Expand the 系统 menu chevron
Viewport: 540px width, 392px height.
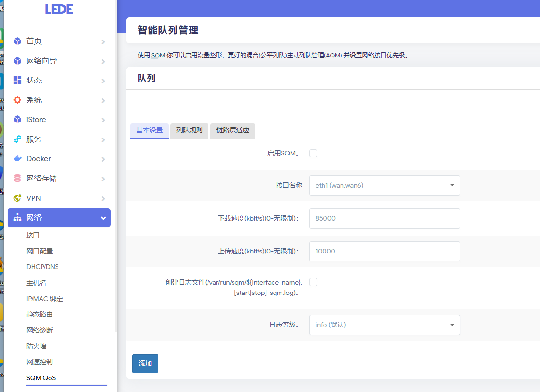[x=103, y=100]
